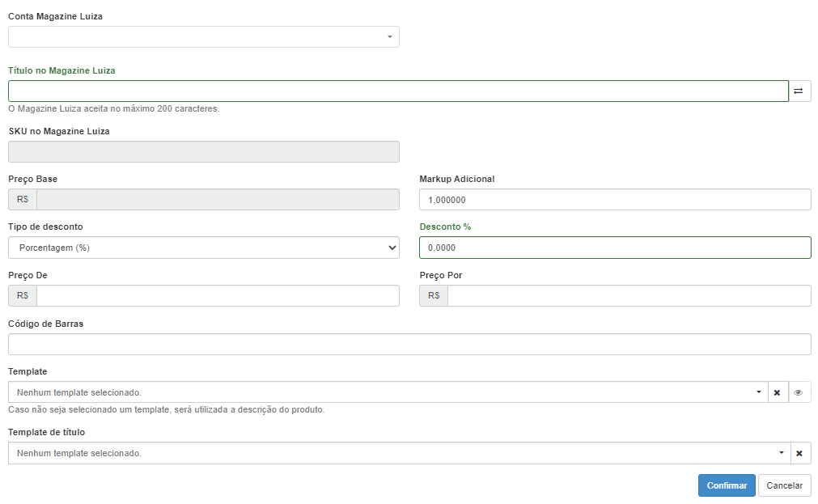The height and width of the screenshot is (504, 818).
Task: Click the Conta Magazine Luiza label
Action: pyautogui.click(x=55, y=16)
